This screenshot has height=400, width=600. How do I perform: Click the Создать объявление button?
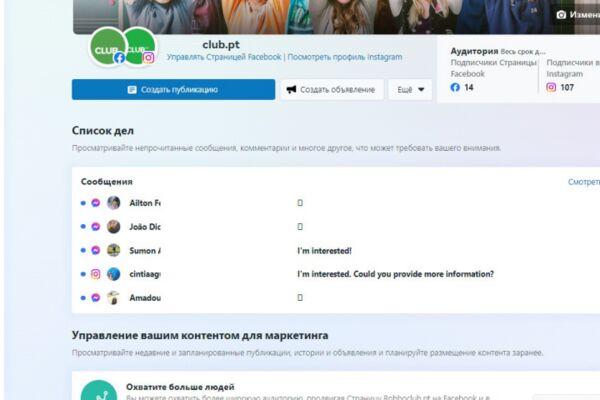click(332, 90)
